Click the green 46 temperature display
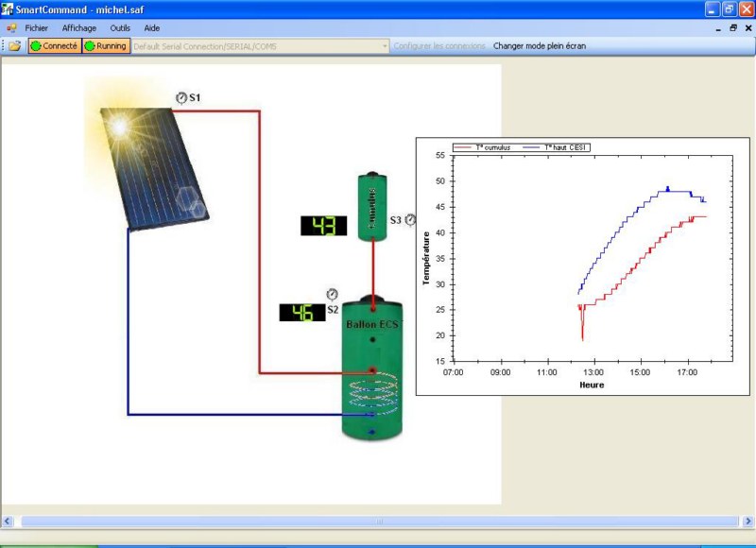 coord(302,313)
